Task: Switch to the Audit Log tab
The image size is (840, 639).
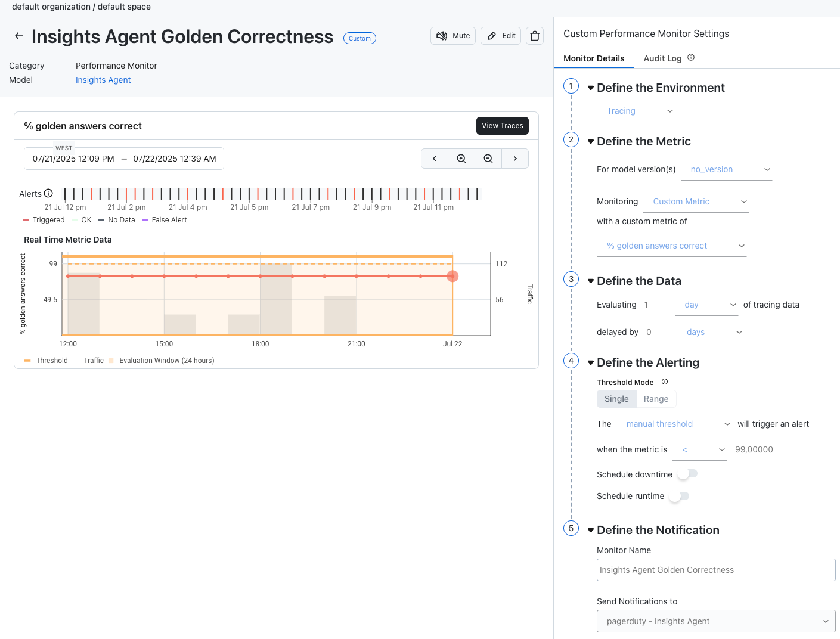Action: coord(662,58)
